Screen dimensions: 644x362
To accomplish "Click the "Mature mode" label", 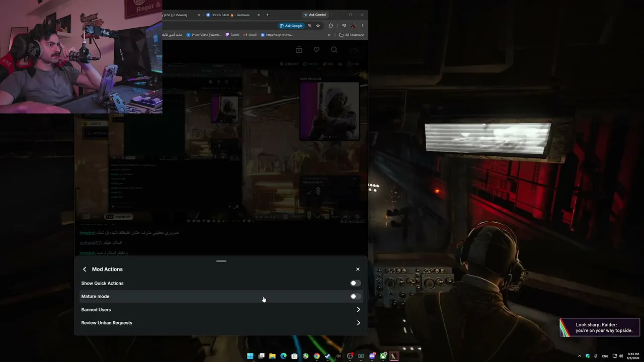I will click(95, 297).
